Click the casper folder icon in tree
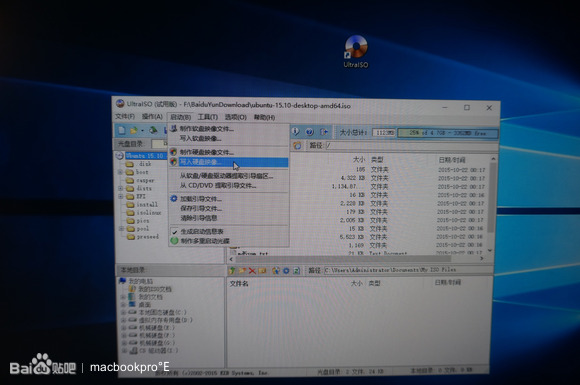 [130, 180]
